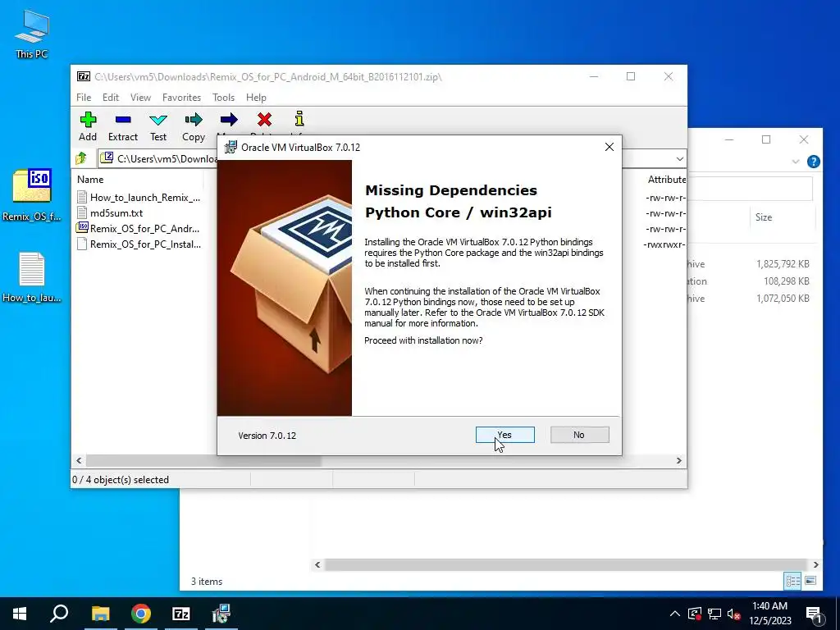Sort Explorer list by Size column
Viewport: 840px width, 630px height.
764,217
